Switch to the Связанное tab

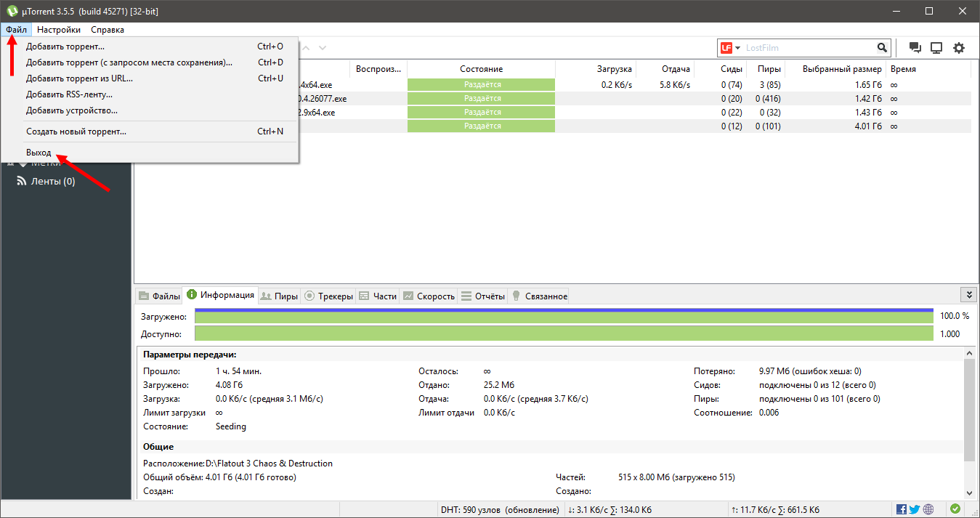point(539,296)
